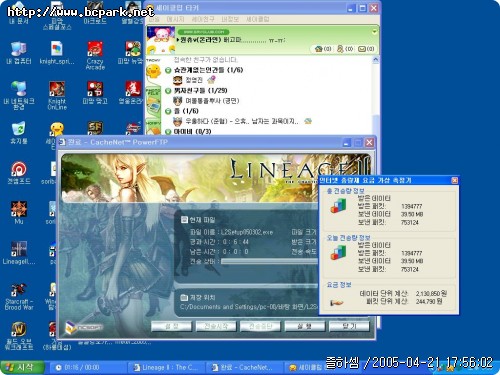Click the 설정 button in PowerFTP
This screenshot has height=375, width=500.
point(172,326)
